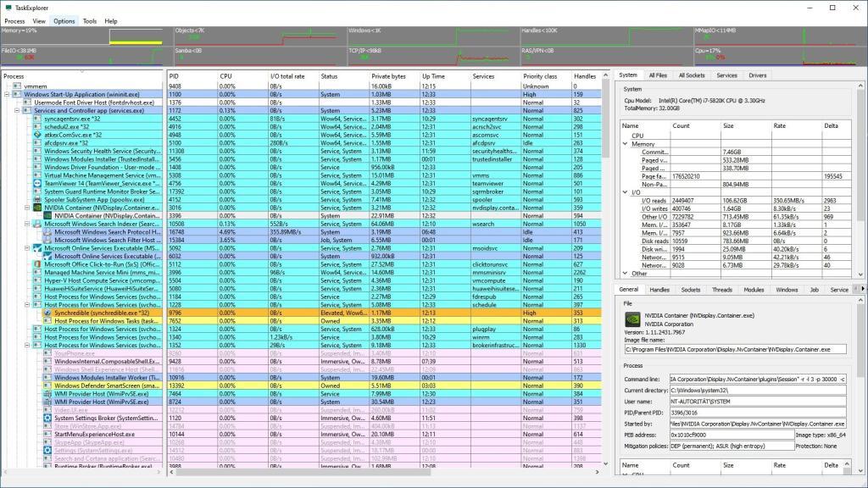Click the Synchredible process icon

tap(47, 313)
